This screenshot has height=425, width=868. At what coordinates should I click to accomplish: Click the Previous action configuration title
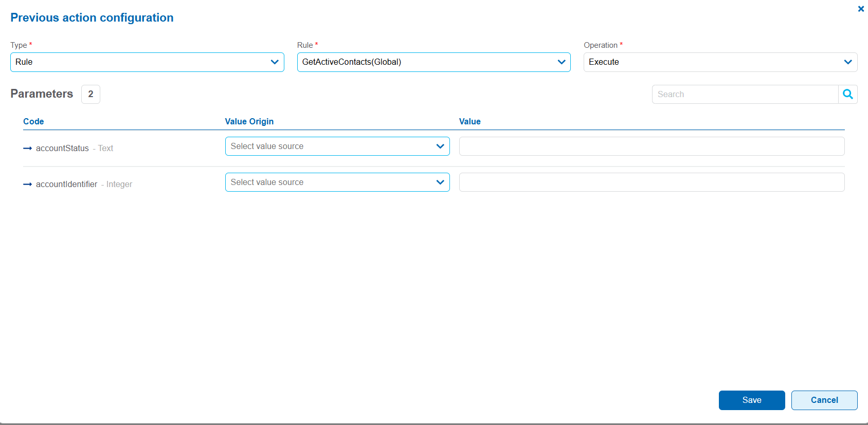92,17
